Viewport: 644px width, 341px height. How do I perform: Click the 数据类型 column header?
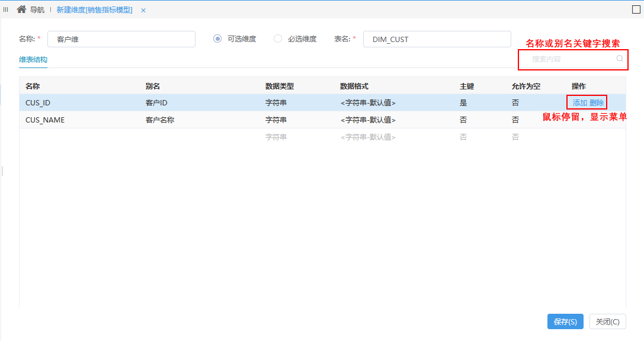tap(280, 86)
